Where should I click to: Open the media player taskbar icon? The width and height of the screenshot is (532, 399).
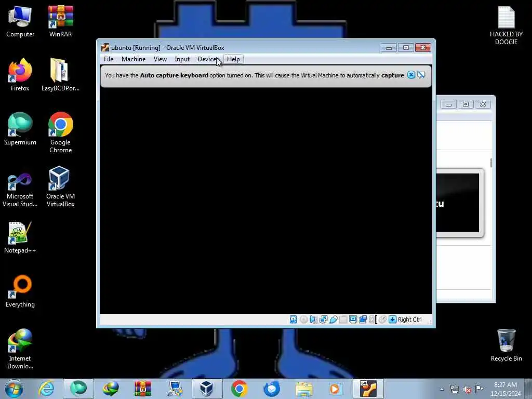335,389
